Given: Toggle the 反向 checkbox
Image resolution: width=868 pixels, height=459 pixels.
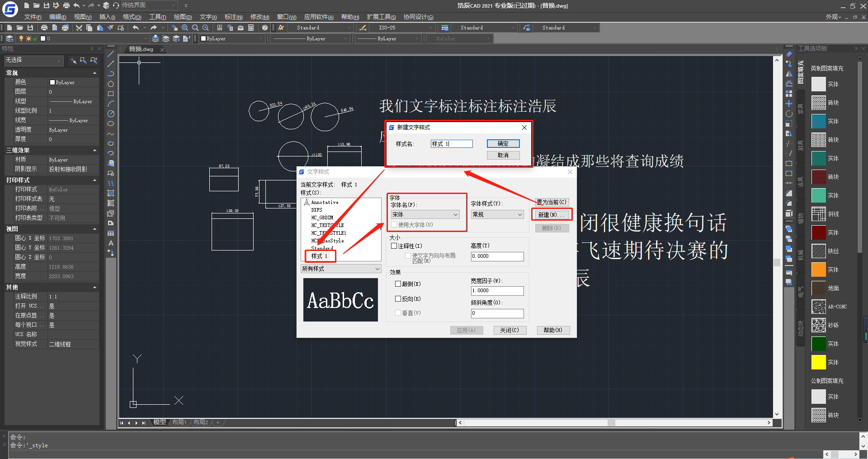Looking at the screenshot, I should click(398, 299).
